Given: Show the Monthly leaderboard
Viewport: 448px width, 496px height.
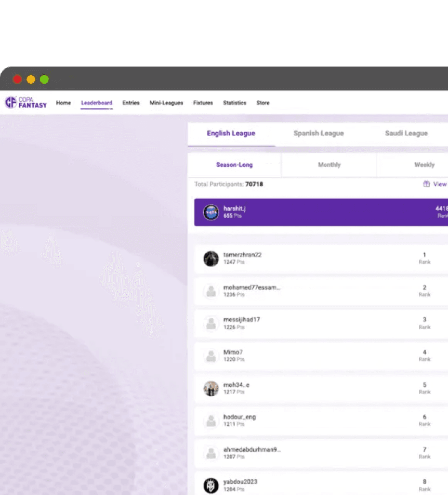Looking at the screenshot, I should point(329,165).
